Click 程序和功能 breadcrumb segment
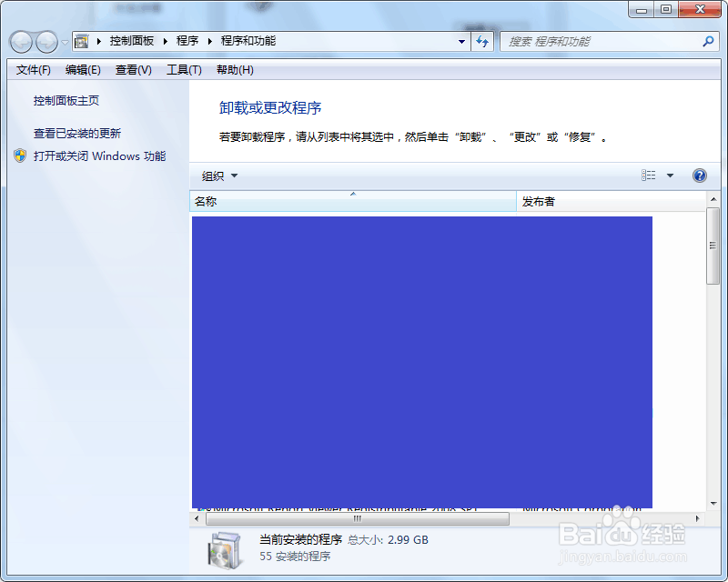Screen dimensions: 728x582 coord(248,41)
